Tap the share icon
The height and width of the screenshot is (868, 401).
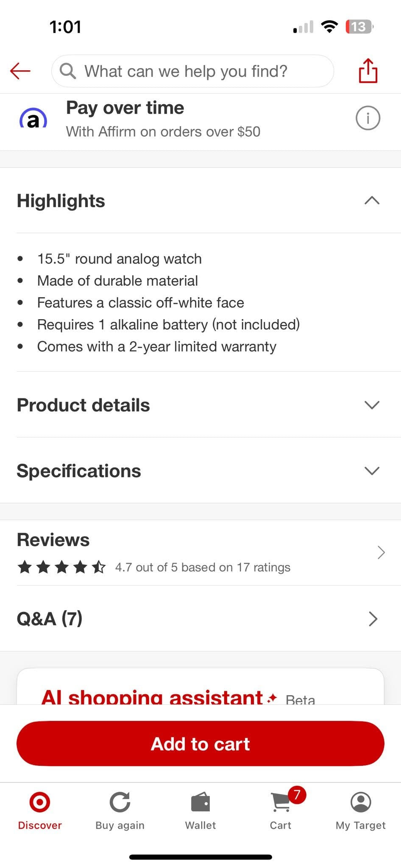tap(368, 71)
